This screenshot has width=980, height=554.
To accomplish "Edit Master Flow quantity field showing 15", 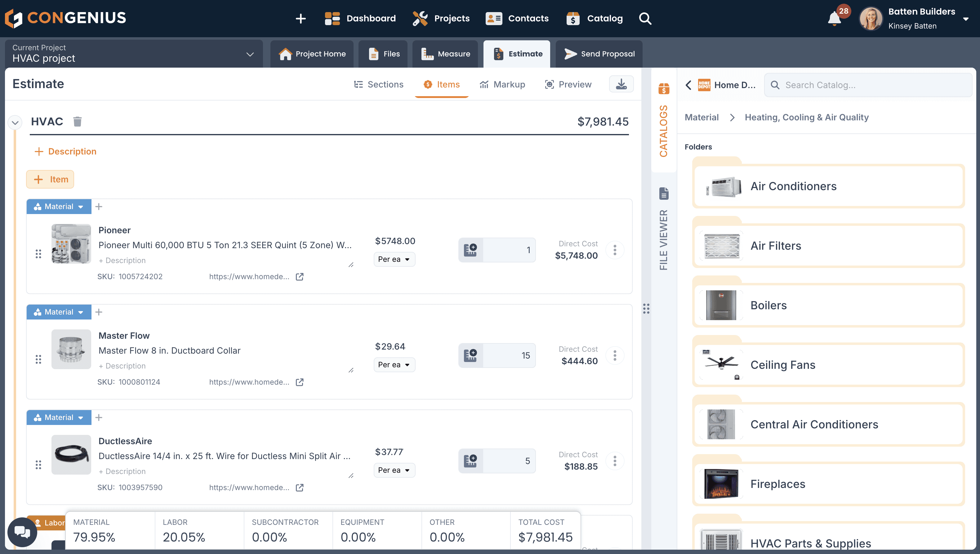I will point(509,355).
